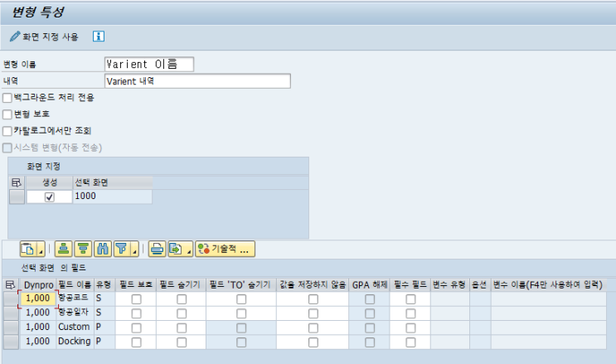Select row header of 항공코드 row

(11, 298)
